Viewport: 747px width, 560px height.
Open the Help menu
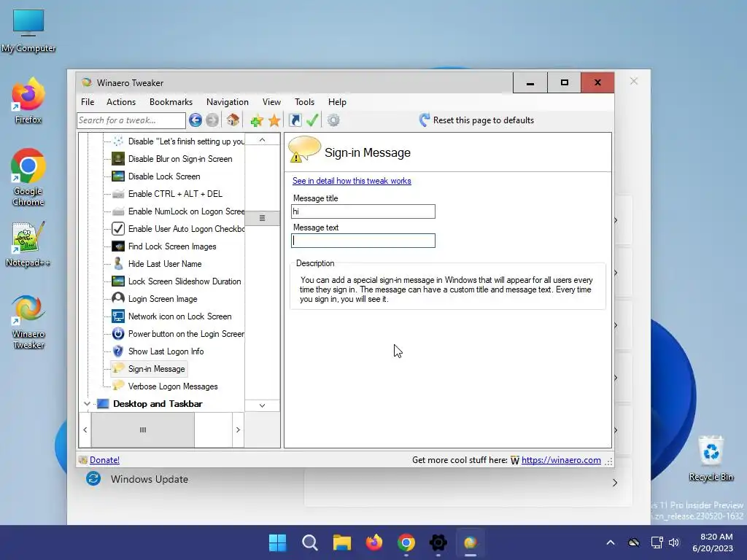[x=337, y=102]
